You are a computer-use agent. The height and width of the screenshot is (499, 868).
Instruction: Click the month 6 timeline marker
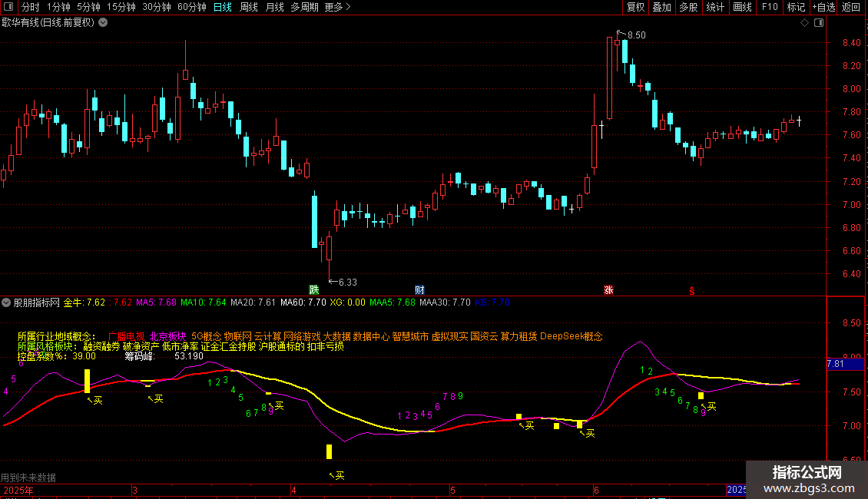tap(596, 490)
